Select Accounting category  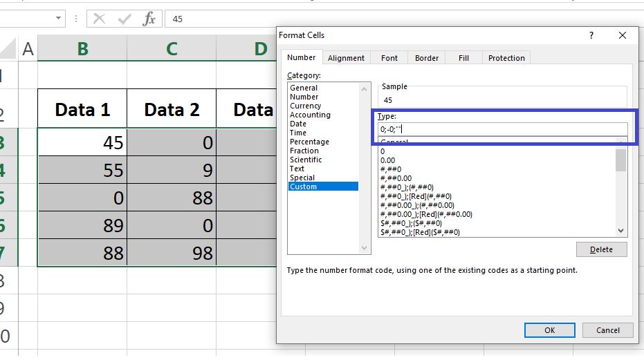(x=310, y=115)
